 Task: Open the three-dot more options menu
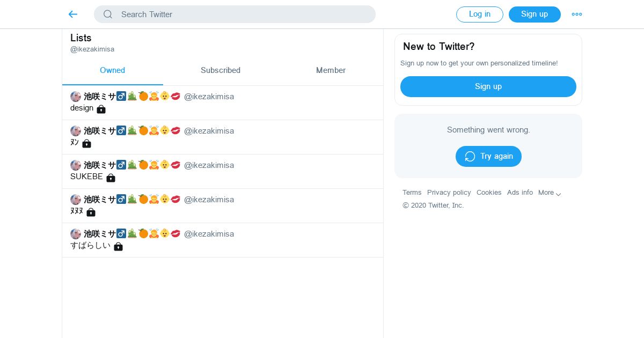577,14
